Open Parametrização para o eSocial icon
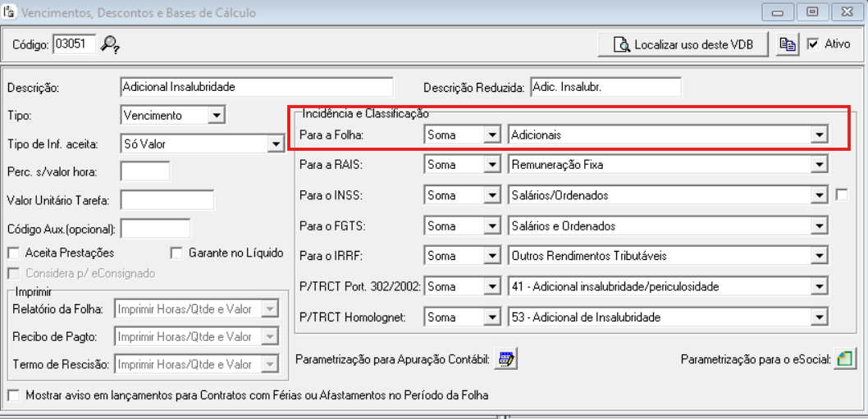 845,359
